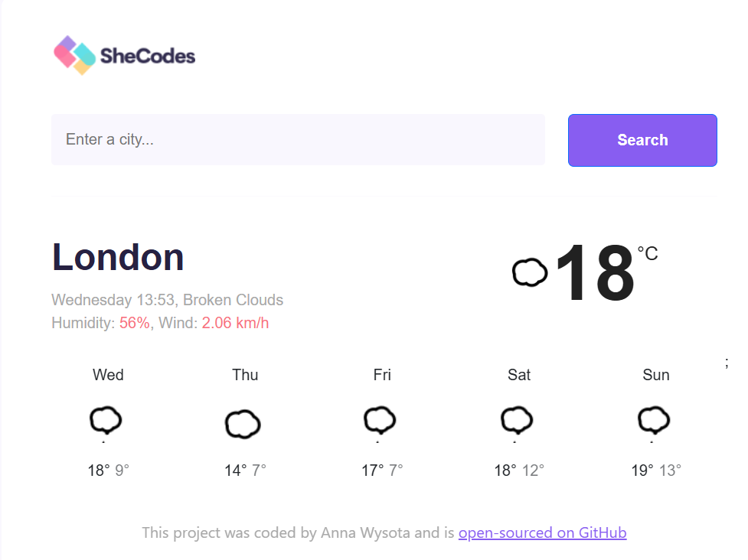This screenshot has width=748, height=560.
Task: Click the current weather cloud icon
Action: 529,272
